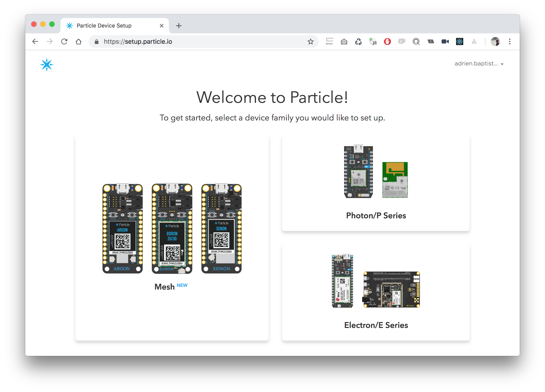
Task: Open Chrome's three-dot menu
Action: click(509, 42)
